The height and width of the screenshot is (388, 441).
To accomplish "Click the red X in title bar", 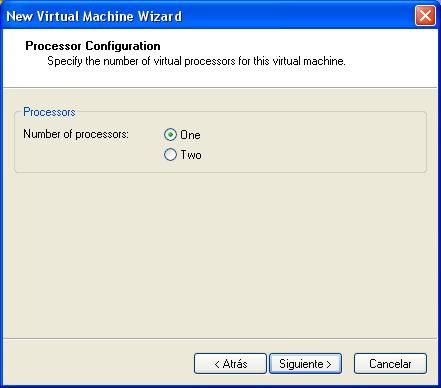I will (425, 16).
